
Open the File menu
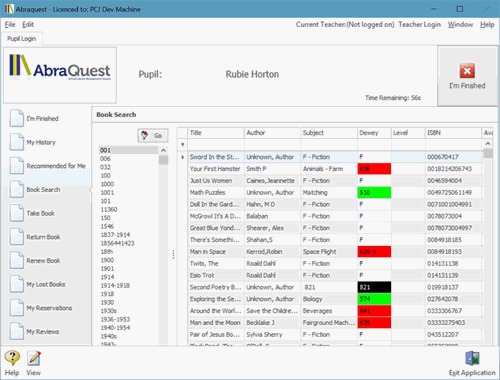click(10, 24)
